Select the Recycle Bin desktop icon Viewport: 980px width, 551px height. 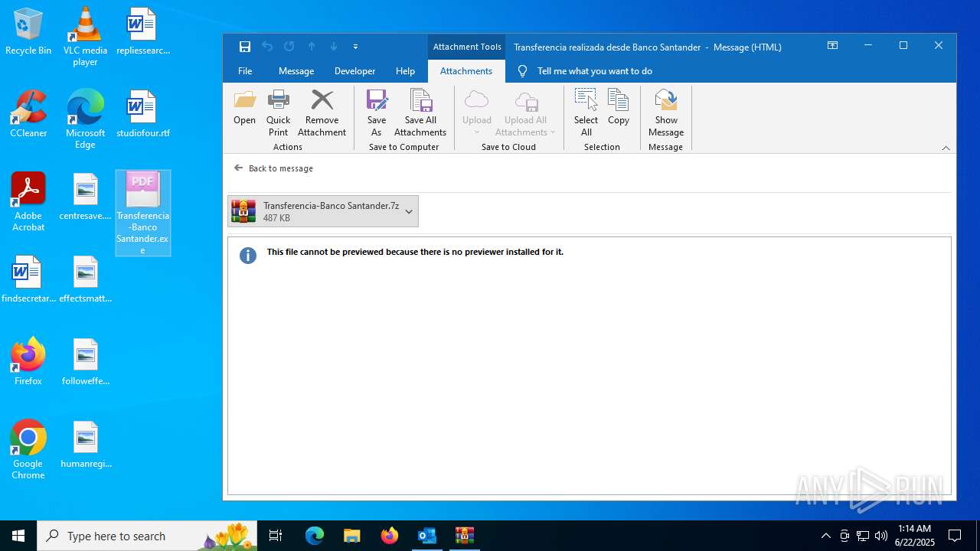click(x=28, y=32)
